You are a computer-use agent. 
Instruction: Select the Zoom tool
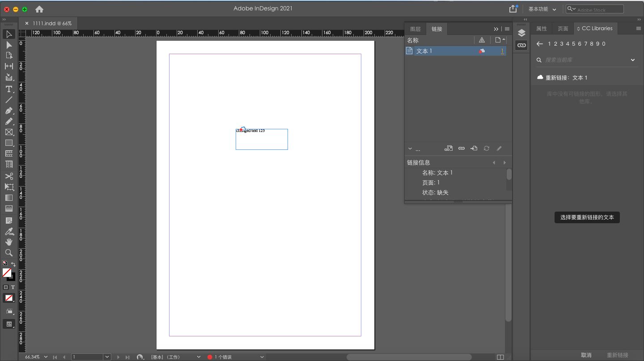8,253
